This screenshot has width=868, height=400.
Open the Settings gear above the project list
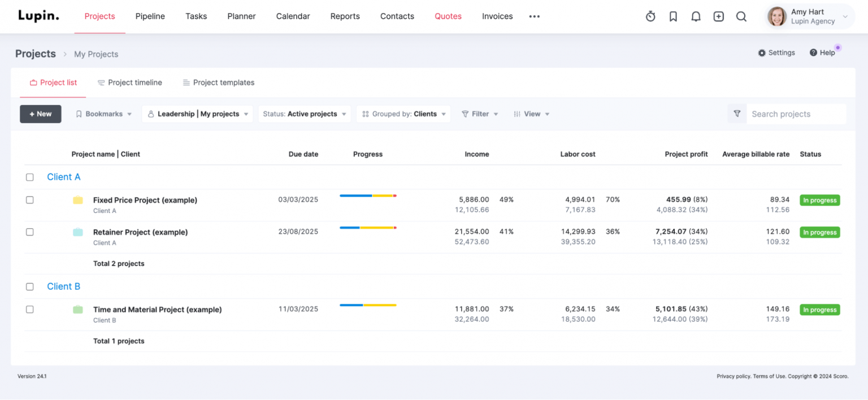776,52
